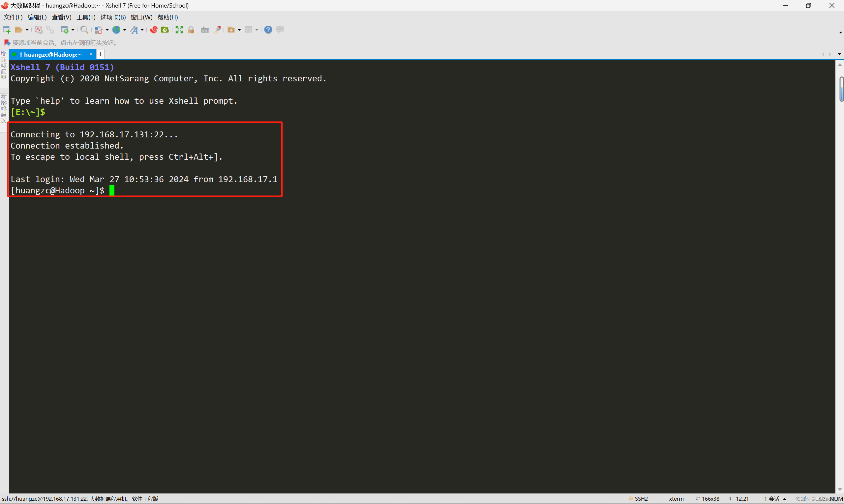This screenshot has width=844, height=504.
Task: Expand the Open folder dropdown arrow
Action: click(x=27, y=30)
